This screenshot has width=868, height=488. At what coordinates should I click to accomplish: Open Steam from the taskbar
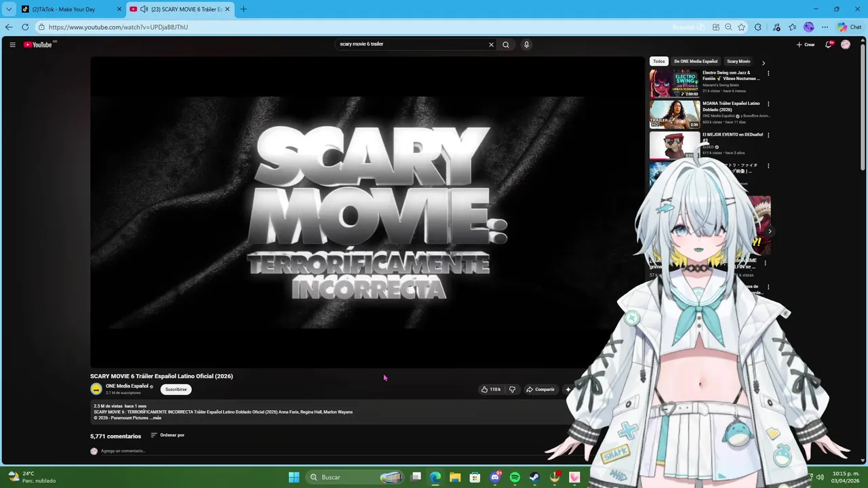(534, 477)
